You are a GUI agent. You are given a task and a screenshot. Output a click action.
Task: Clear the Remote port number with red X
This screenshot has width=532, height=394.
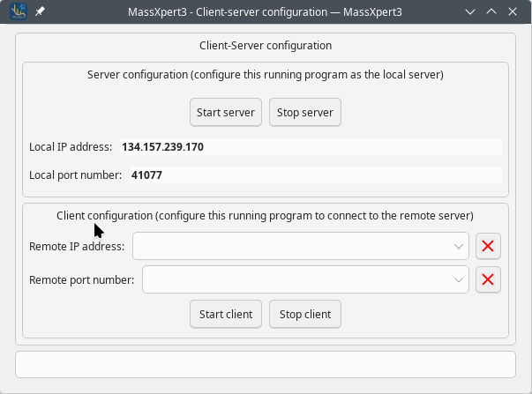(x=488, y=280)
